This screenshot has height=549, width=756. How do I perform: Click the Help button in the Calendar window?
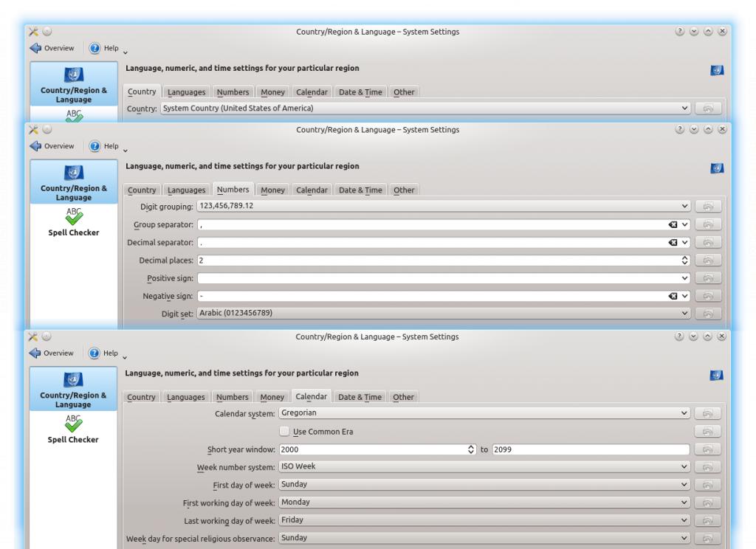pyautogui.click(x=104, y=353)
